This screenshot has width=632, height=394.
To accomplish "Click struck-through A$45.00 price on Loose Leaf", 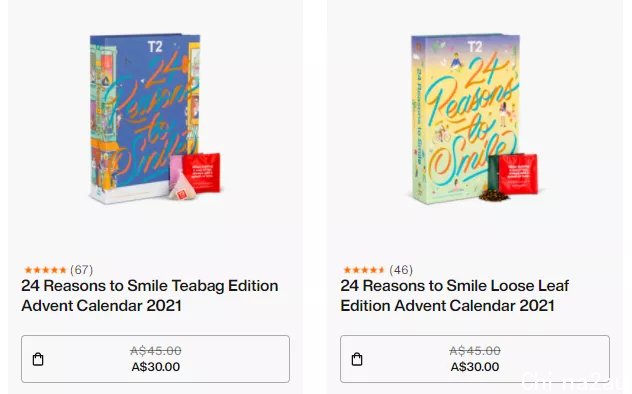I will [474, 351].
